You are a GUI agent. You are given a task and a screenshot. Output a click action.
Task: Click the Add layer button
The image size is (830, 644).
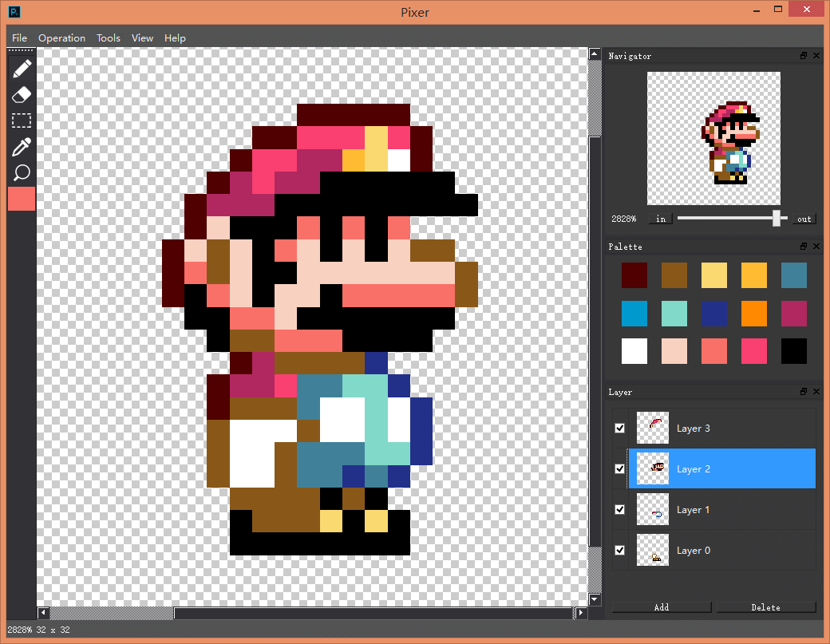click(661, 607)
